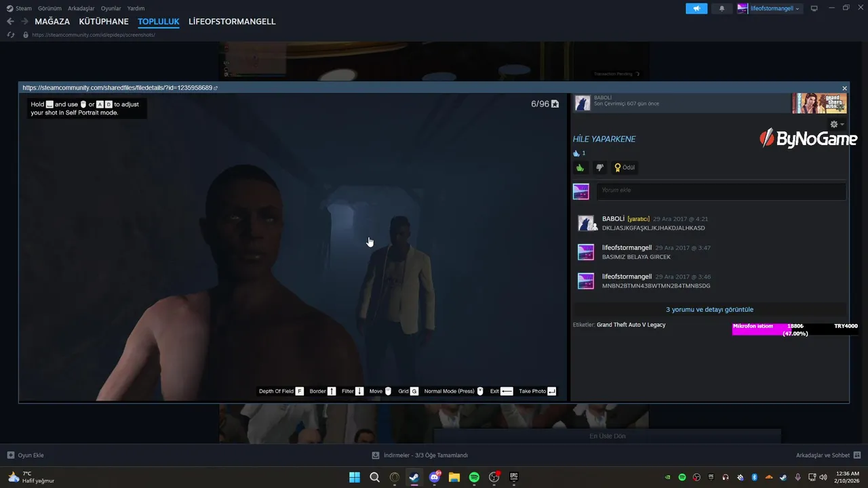
Task: Open the Arkadaşlar menu
Action: point(81,8)
